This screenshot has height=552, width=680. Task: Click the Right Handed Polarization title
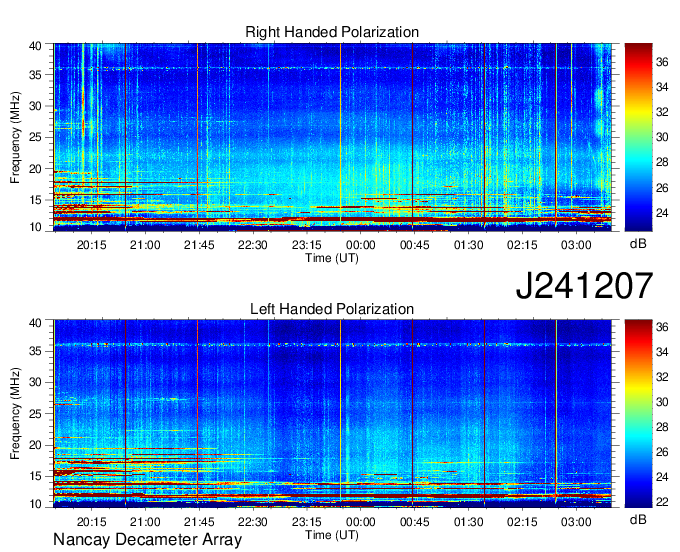point(332,32)
